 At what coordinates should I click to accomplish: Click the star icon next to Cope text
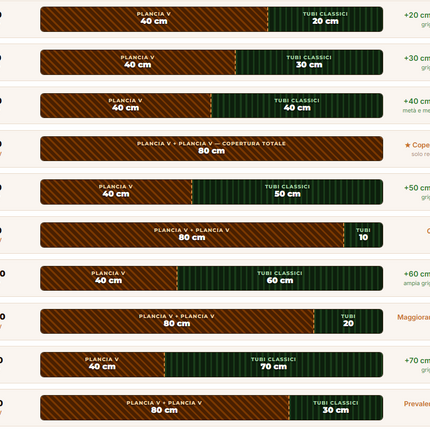tap(407, 145)
